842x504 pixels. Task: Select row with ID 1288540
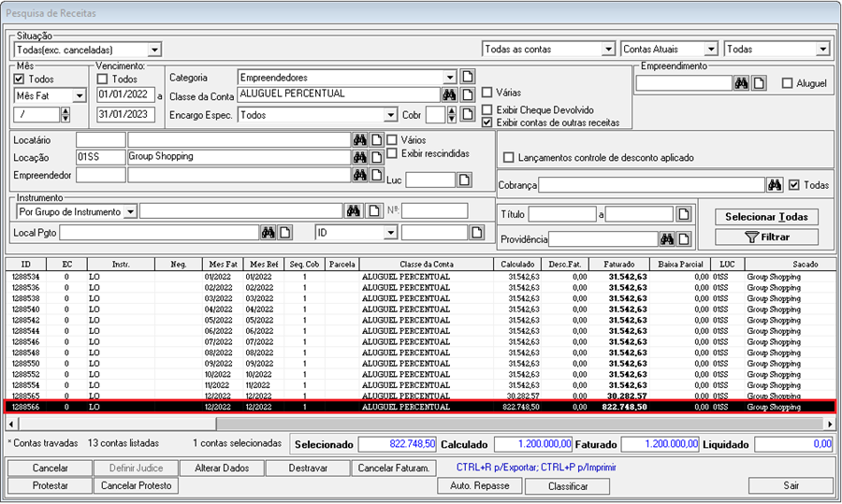[25, 309]
